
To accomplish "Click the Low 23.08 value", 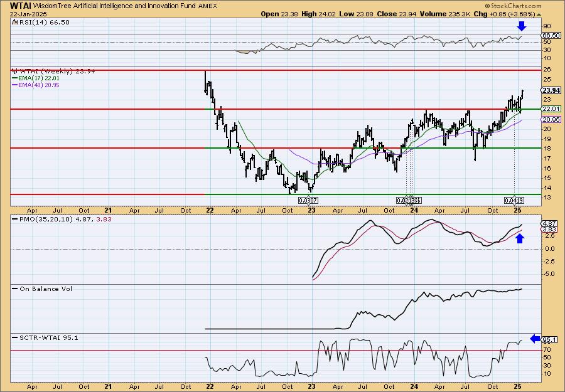I will 357,14.
